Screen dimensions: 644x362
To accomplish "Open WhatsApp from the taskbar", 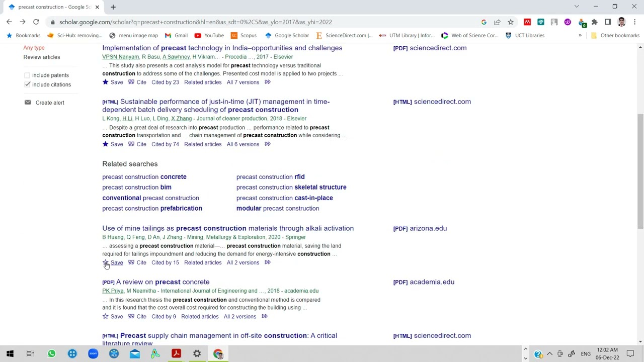I will (x=51, y=354).
